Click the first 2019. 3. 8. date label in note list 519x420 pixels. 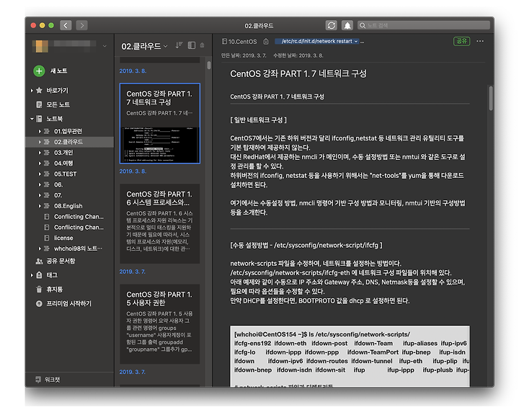click(x=133, y=71)
